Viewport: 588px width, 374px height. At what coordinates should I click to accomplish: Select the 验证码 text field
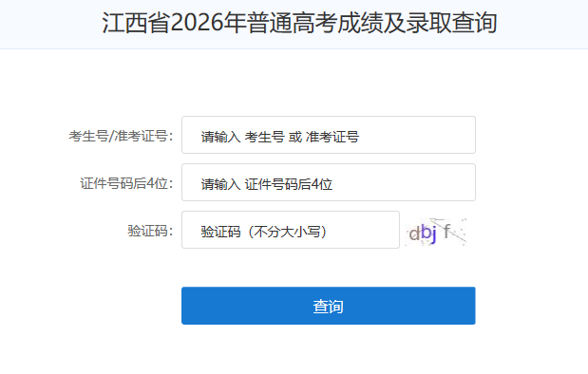coord(291,230)
